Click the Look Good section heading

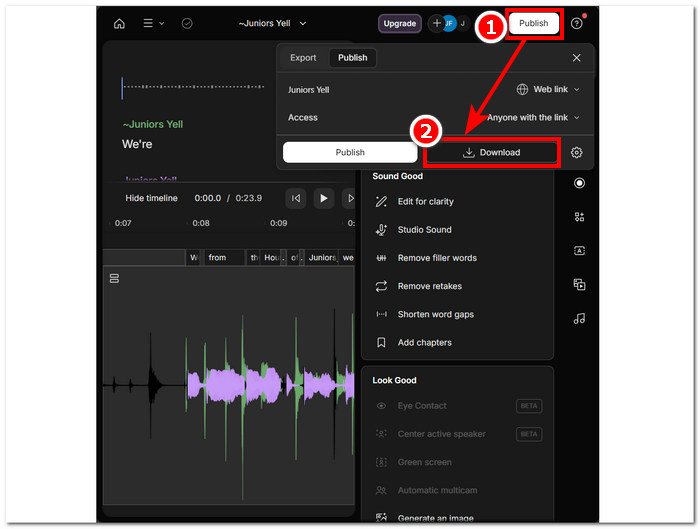point(394,380)
